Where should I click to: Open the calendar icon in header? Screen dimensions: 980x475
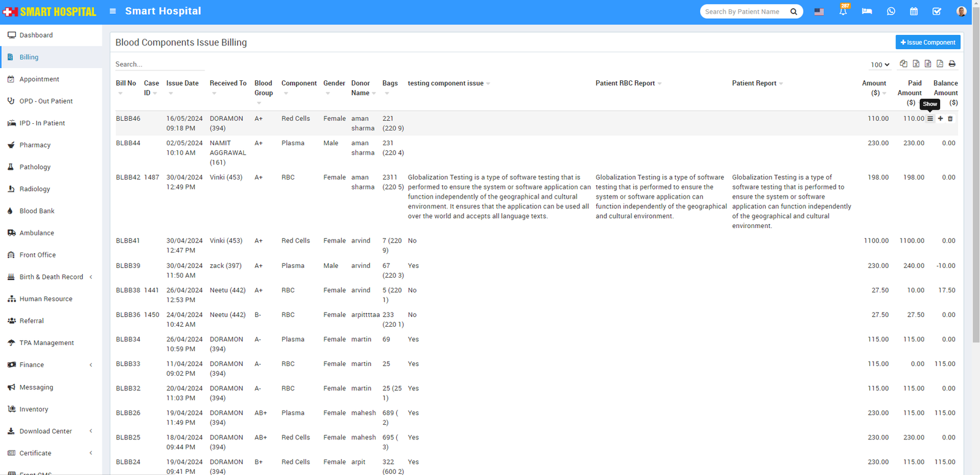click(x=913, y=12)
